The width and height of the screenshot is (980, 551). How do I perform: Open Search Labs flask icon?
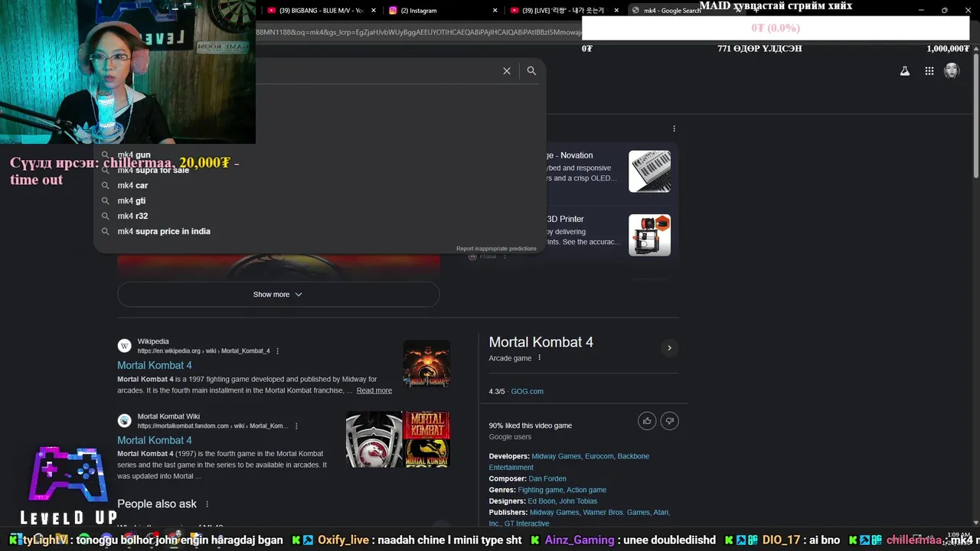point(904,70)
